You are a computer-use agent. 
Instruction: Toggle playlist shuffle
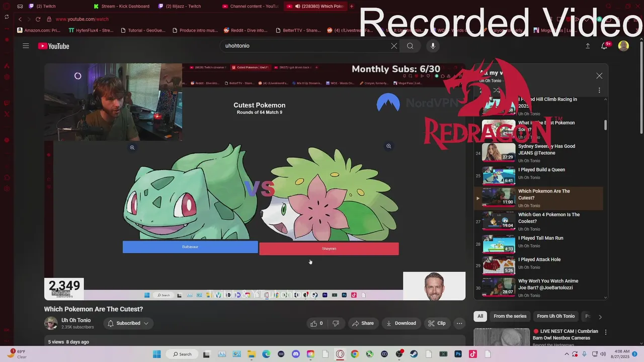click(x=496, y=90)
